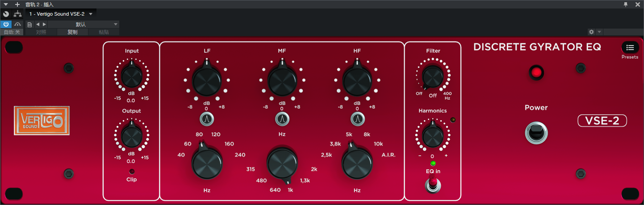The width and height of the screenshot is (644, 205).
Task: Flip the Power rocker switch
Action: 536,133
